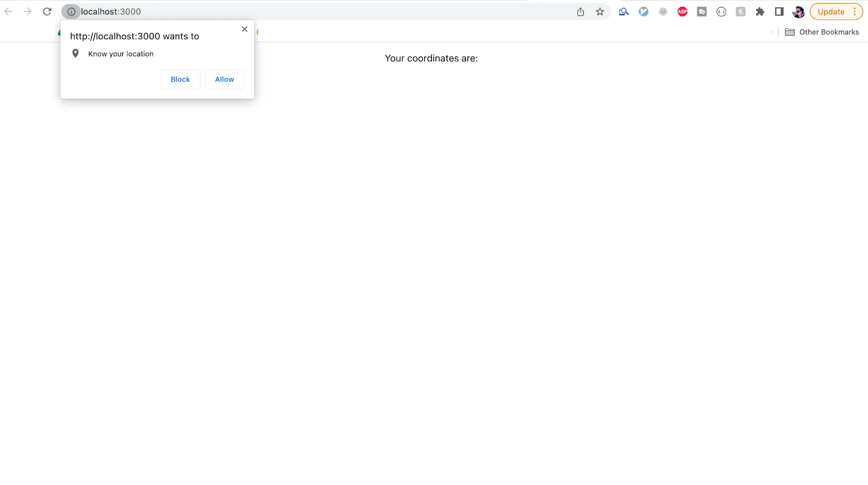Reload the localhost page
868x485 pixels.
pyautogui.click(x=47, y=11)
